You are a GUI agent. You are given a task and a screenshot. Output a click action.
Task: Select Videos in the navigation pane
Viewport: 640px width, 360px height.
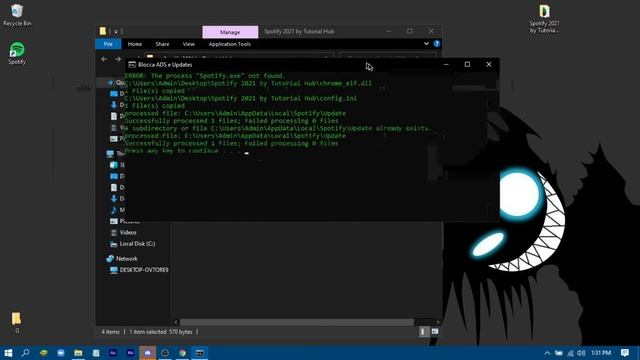pyautogui.click(x=128, y=232)
